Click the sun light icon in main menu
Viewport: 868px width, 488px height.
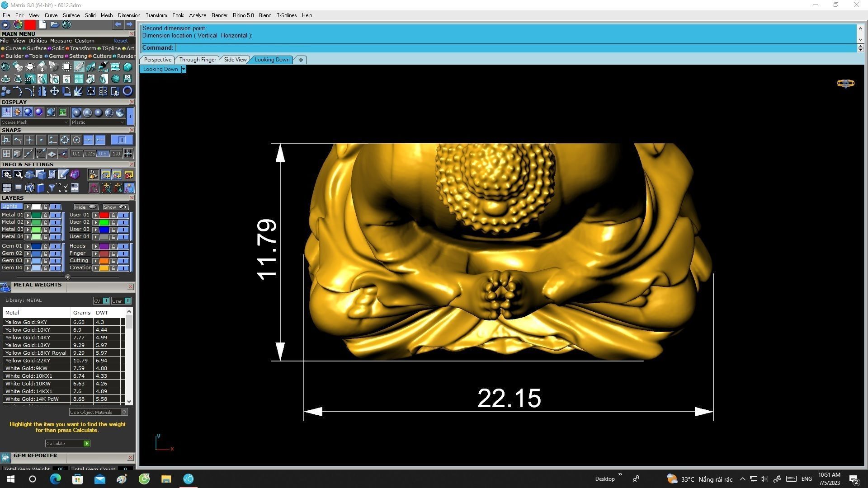point(30,67)
